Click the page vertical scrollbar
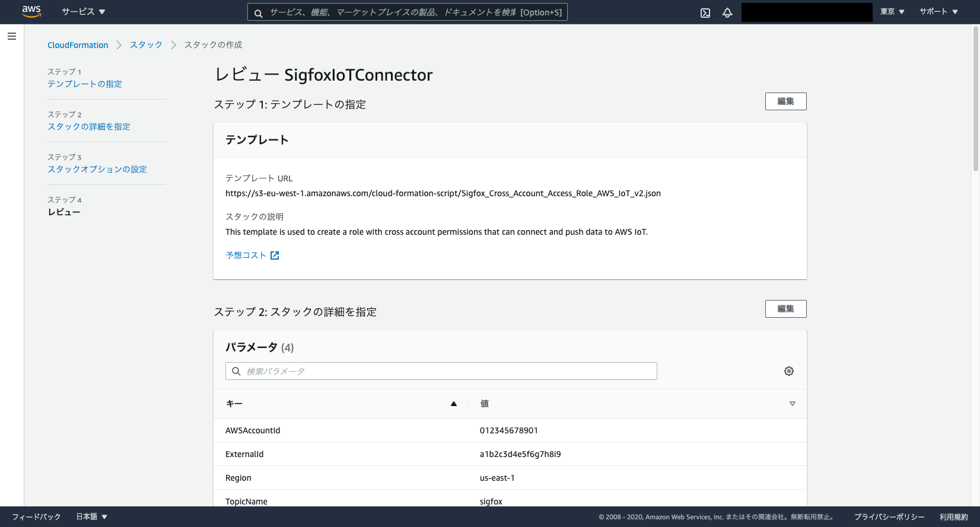980x527 pixels. (976, 99)
